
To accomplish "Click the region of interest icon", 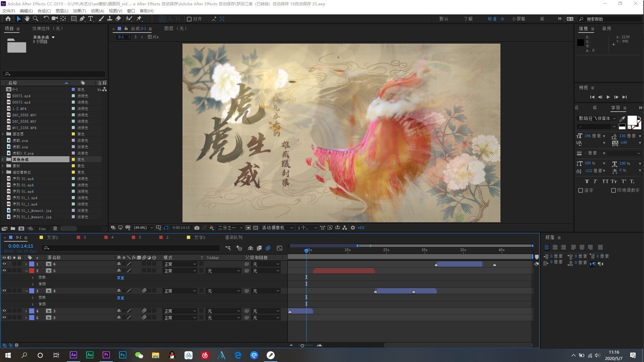I will [248, 228].
